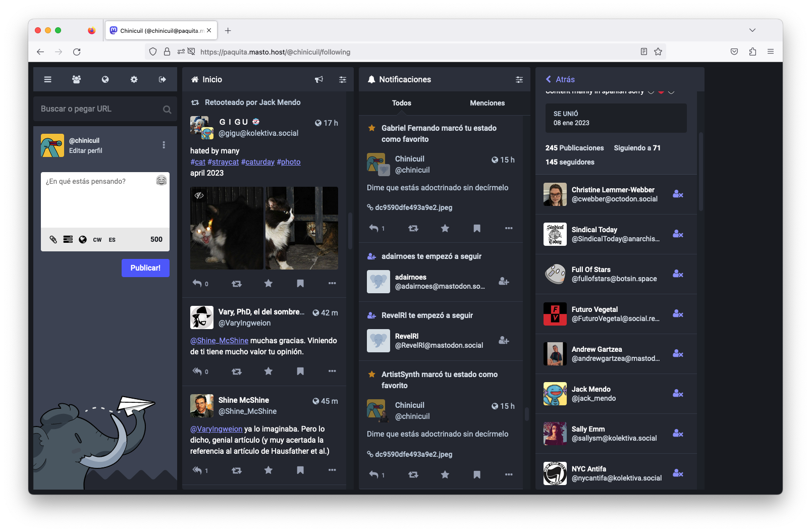Viewport: 811px width, 532px height.
Task: Add a poll to the post
Action: [68, 239]
